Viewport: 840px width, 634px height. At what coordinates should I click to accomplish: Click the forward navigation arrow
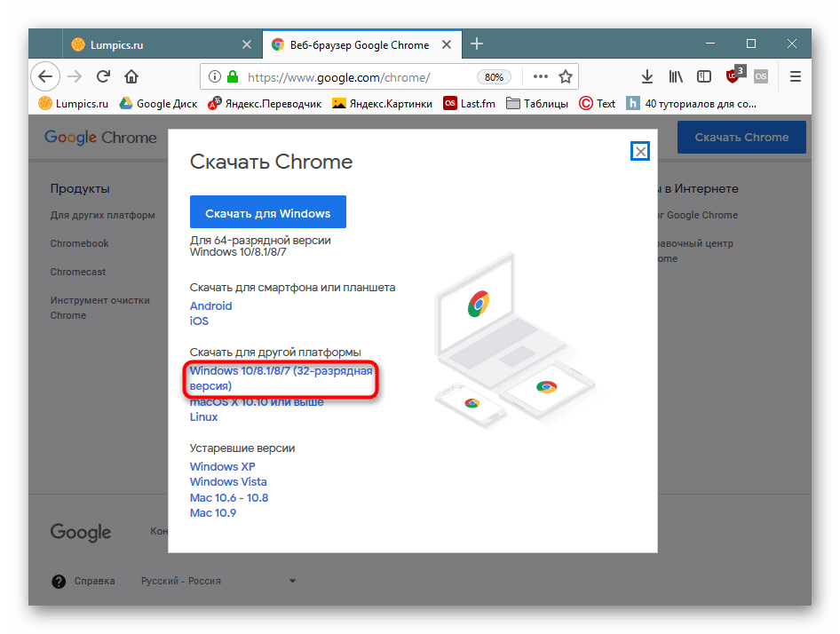[75, 76]
